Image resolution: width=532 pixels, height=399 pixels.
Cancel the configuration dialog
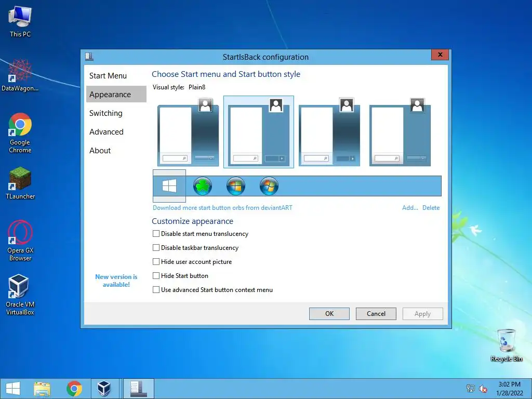376,314
